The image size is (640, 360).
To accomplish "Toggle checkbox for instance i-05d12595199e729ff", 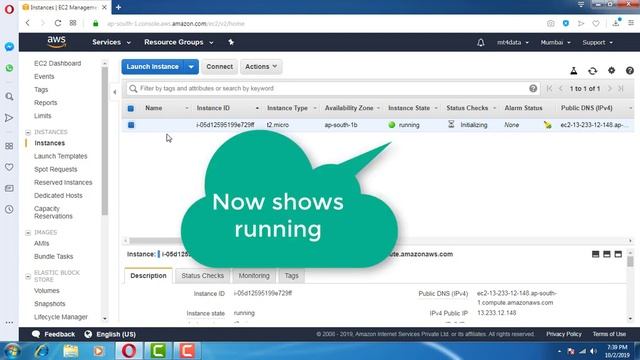I will pos(131,125).
